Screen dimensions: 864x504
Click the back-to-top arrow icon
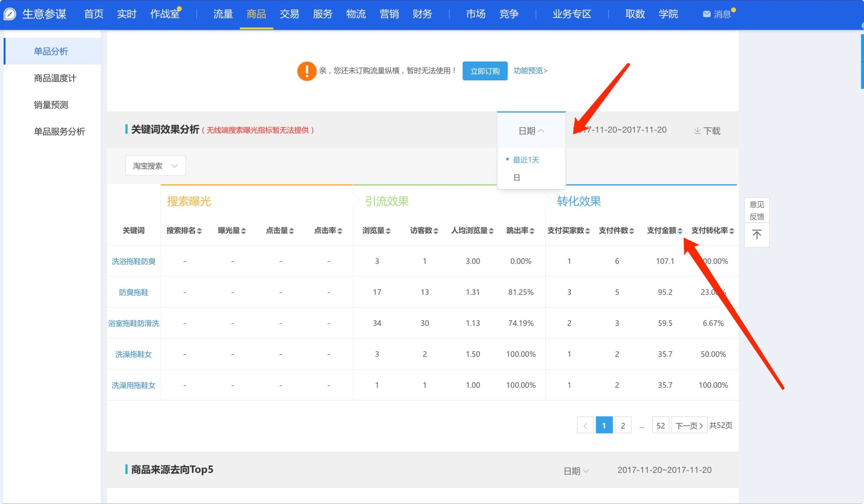[x=756, y=235]
